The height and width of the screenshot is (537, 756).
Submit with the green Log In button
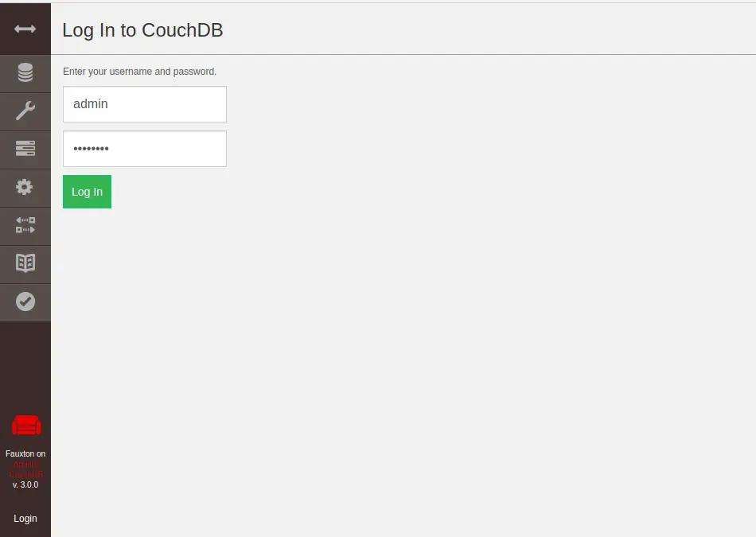87,192
